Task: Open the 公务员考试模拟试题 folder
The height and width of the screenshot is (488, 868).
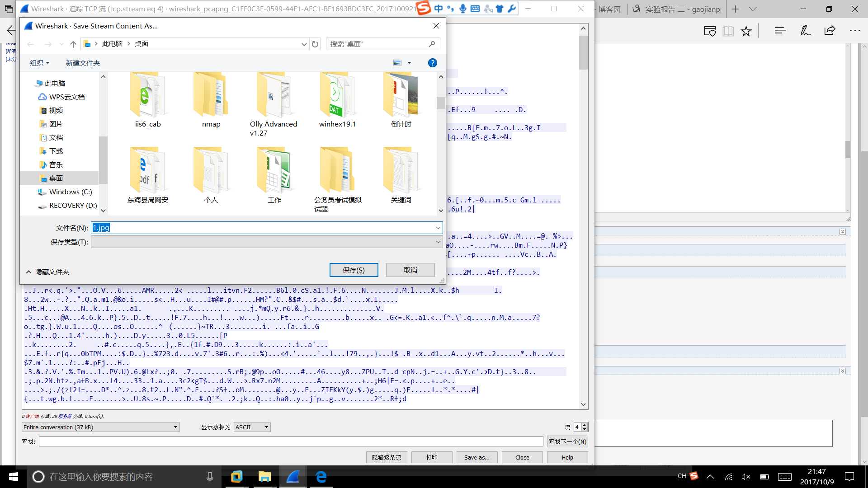Action: pyautogui.click(x=337, y=180)
